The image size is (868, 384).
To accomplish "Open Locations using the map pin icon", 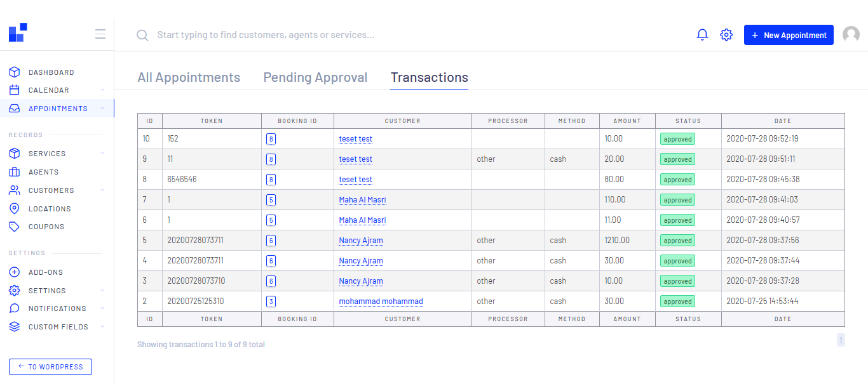I will (x=14, y=208).
